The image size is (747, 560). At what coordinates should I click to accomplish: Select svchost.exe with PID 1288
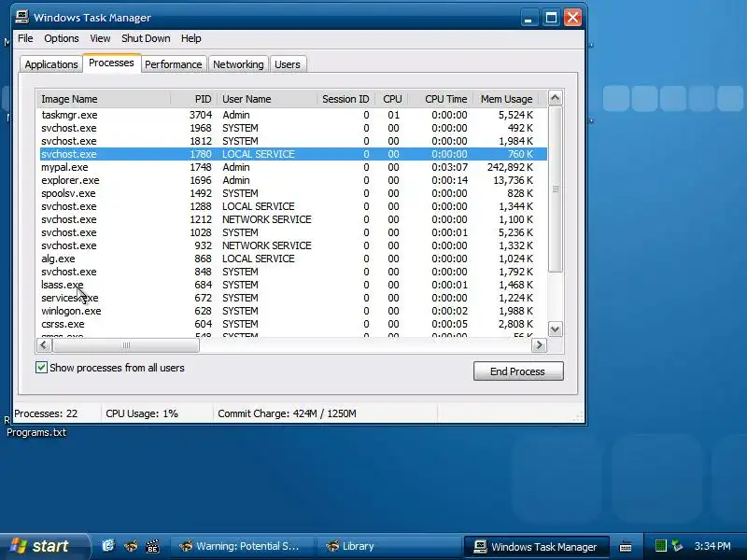(293, 206)
